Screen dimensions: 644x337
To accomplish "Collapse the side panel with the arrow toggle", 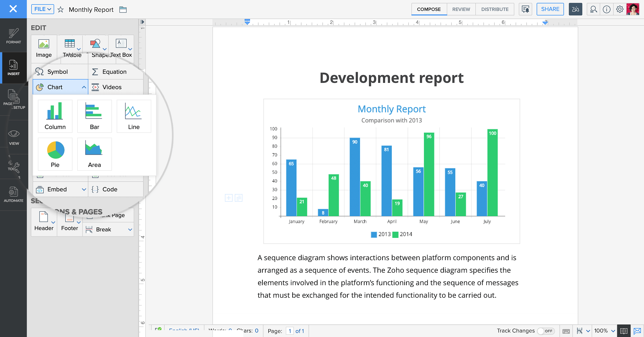I will (x=142, y=22).
